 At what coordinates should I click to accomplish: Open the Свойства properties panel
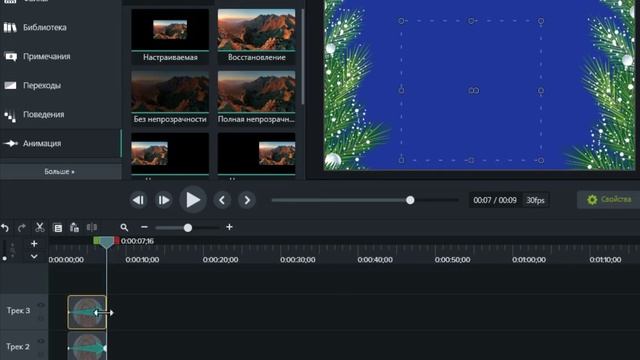coord(608,200)
